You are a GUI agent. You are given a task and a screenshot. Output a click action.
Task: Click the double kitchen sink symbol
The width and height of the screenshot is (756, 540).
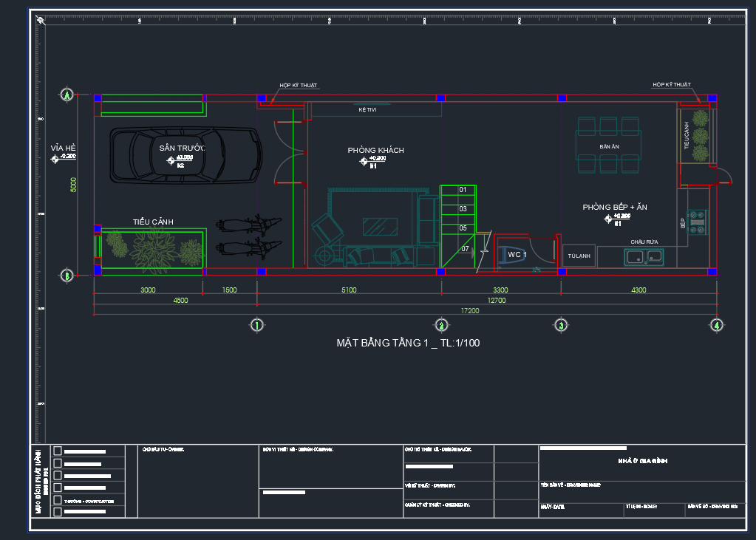pyautogui.click(x=644, y=257)
